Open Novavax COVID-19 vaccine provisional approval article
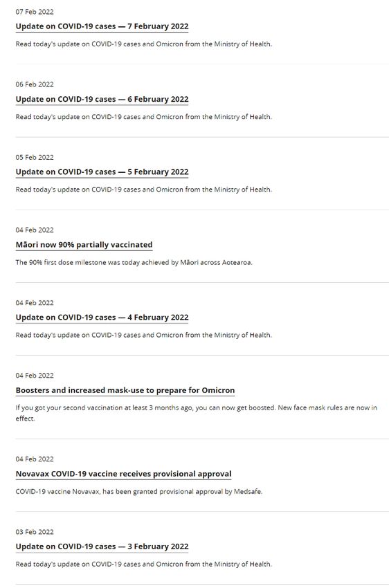Viewport: 389px width, 588px height. pos(123,474)
